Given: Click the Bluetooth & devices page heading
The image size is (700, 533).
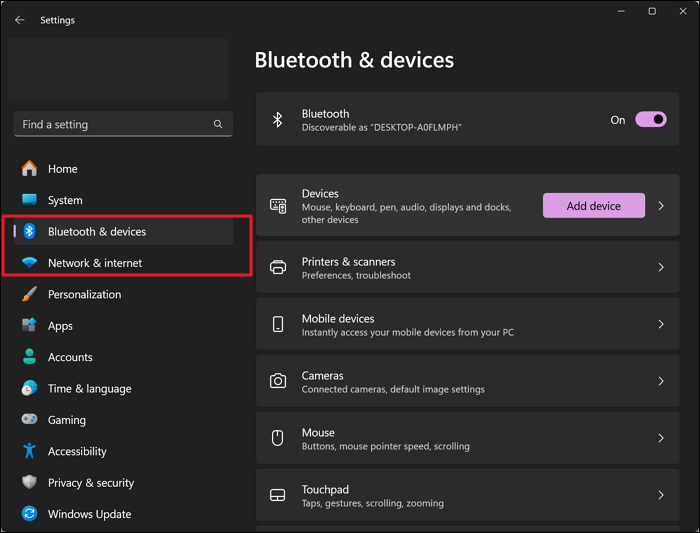Looking at the screenshot, I should click(x=354, y=60).
